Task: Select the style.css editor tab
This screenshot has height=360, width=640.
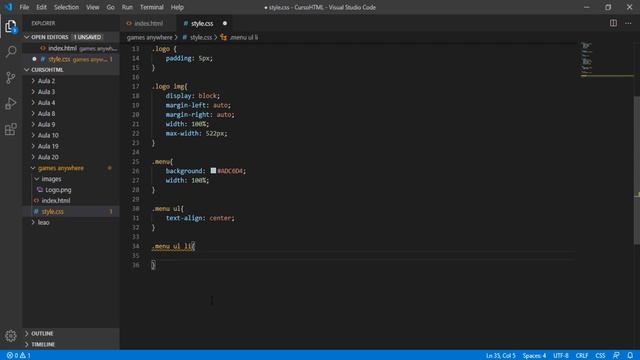Action: (x=204, y=23)
